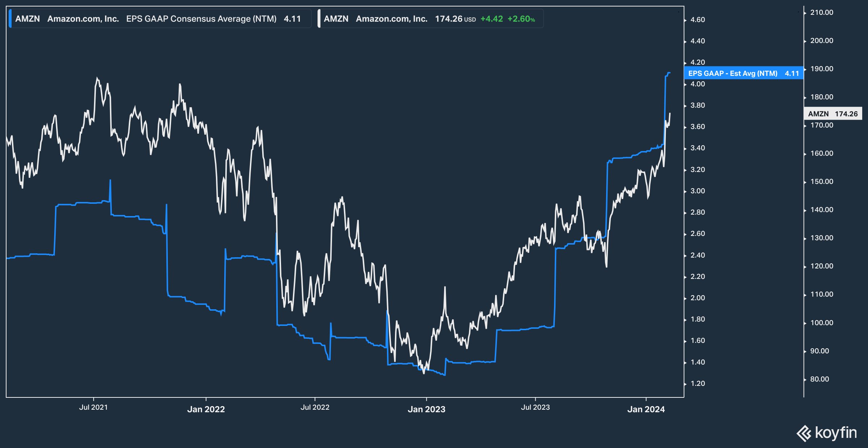Click the 160.00 price axis value

tap(822, 154)
